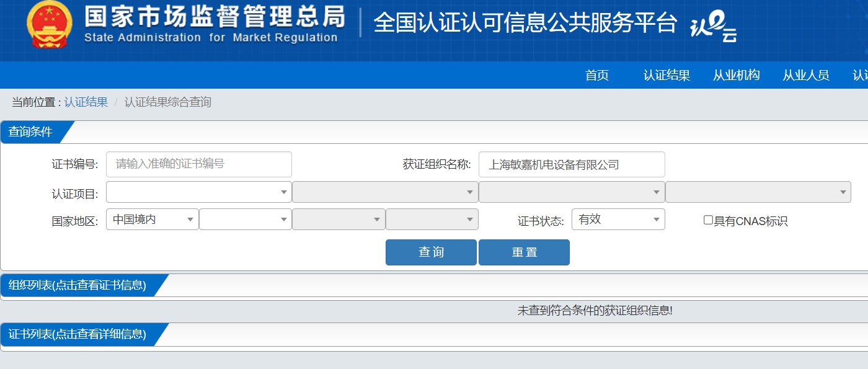Open the third 国家地区 dropdown

pyautogui.click(x=339, y=220)
